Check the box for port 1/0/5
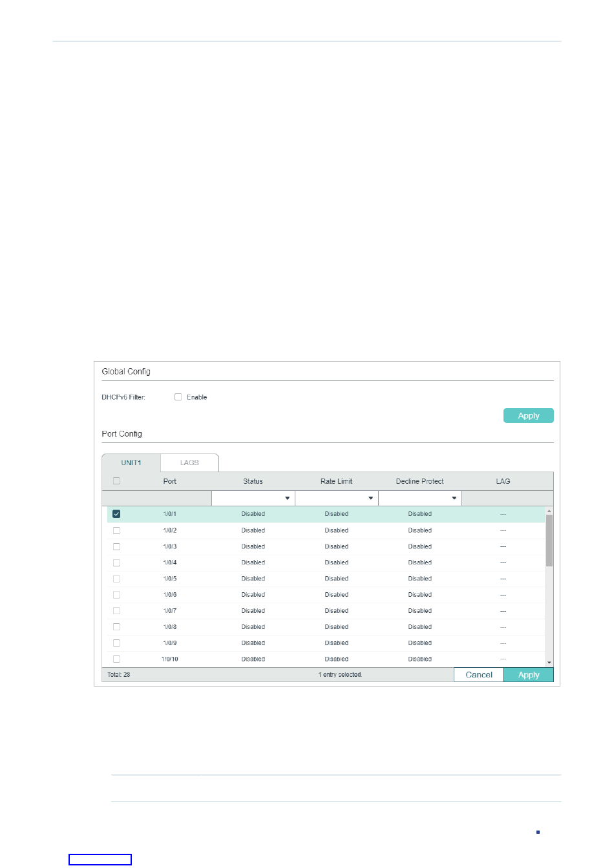 point(116,579)
